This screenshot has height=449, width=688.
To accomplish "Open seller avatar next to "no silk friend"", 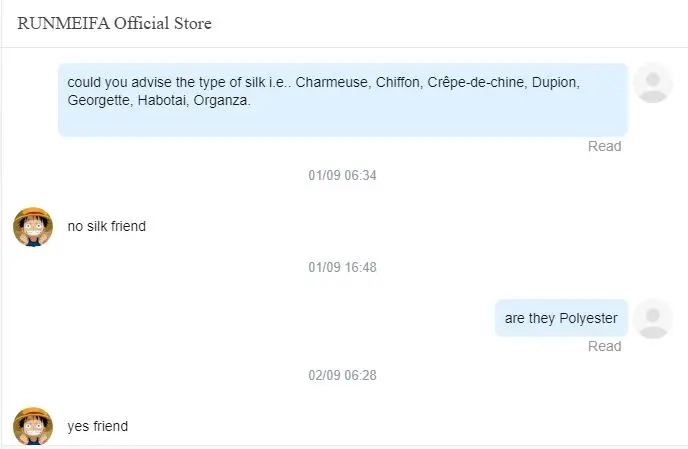I will click(x=33, y=226).
